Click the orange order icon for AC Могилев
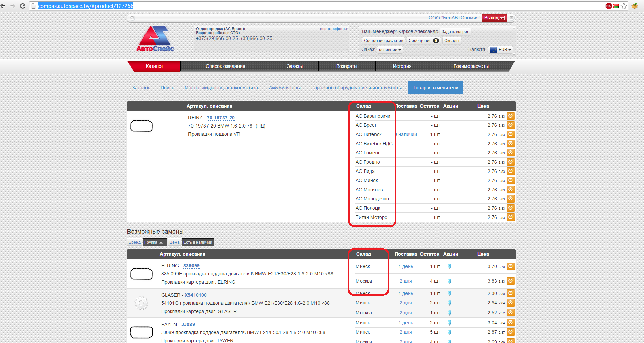 coord(510,190)
